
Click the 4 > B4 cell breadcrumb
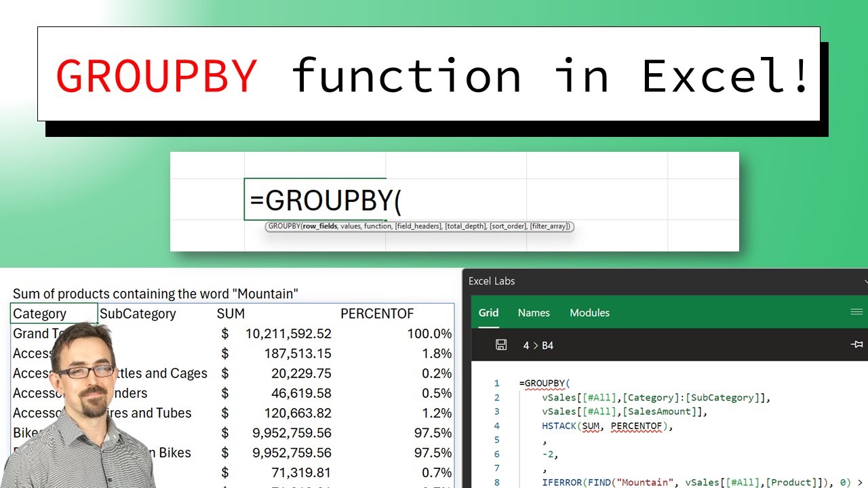(x=538, y=345)
